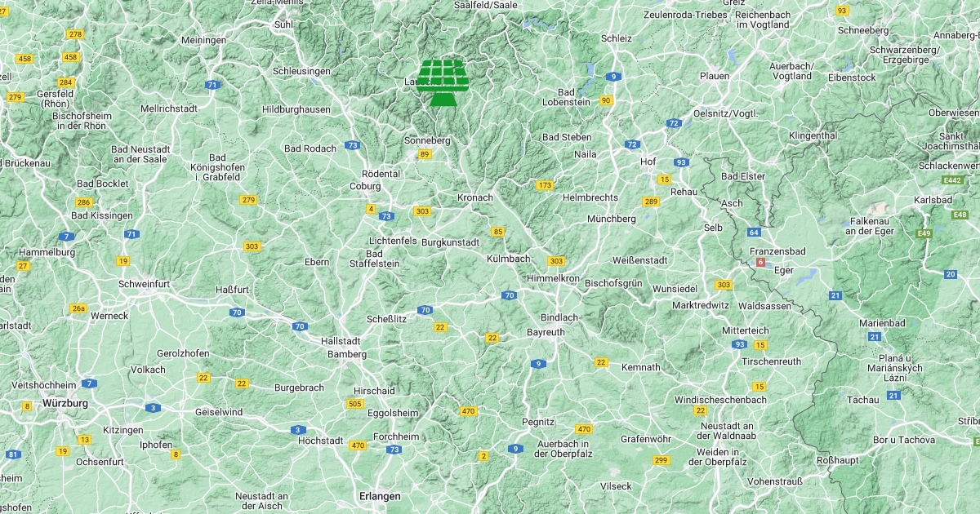Click the 27 road shield near Hammelburg

point(23,266)
